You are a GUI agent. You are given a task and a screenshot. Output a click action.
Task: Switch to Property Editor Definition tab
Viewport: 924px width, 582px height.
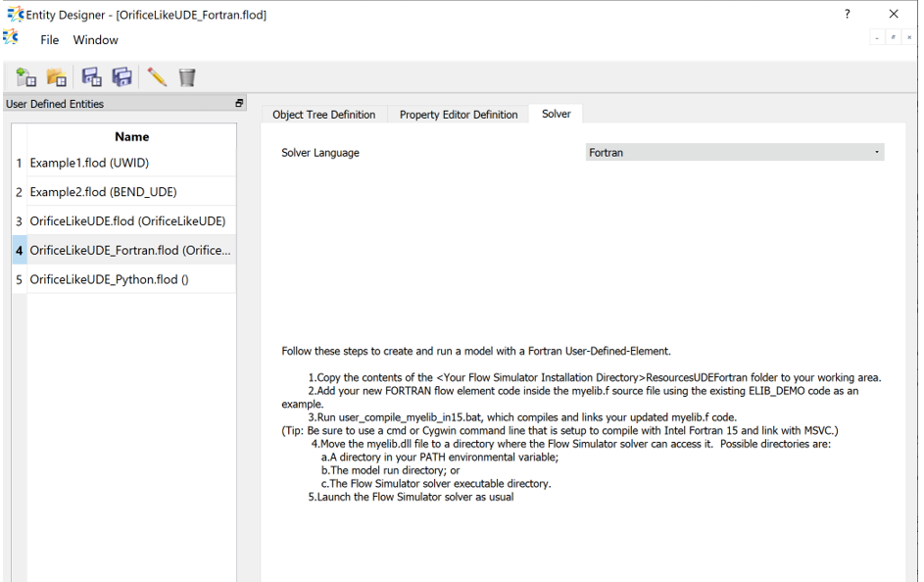point(458,115)
